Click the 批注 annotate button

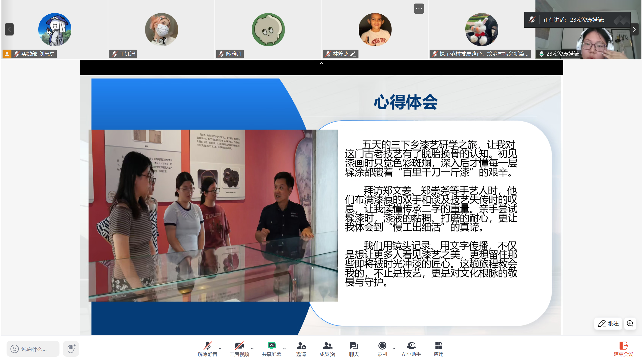[608, 323]
